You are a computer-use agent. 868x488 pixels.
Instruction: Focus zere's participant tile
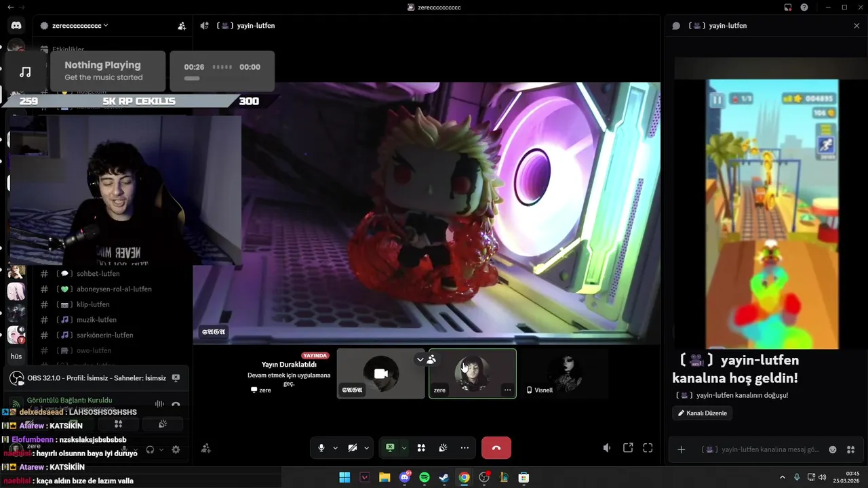pyautogui.click(x=473, y=373)
